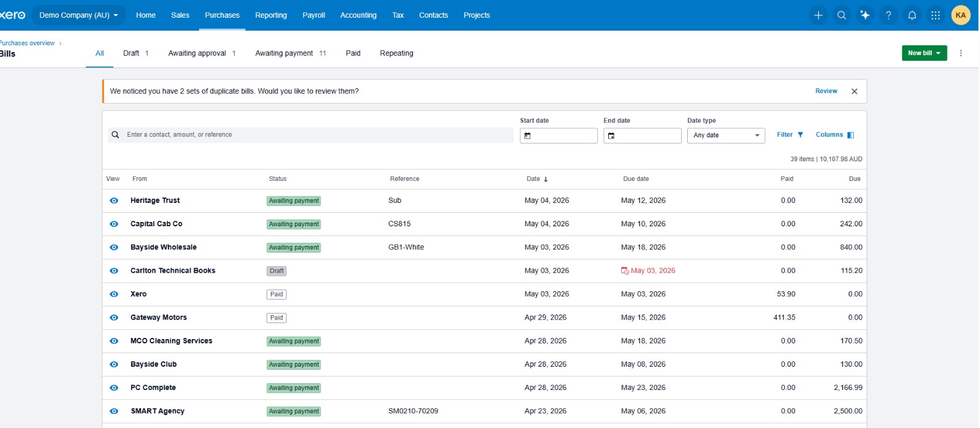Click the contact, amount, or reference search field
This screenshot has width=980, height=428.
coord(311,135)
